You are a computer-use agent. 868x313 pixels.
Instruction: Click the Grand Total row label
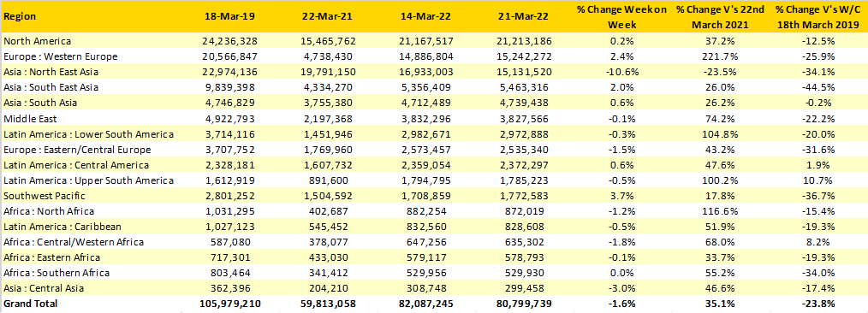coord(30,304)
